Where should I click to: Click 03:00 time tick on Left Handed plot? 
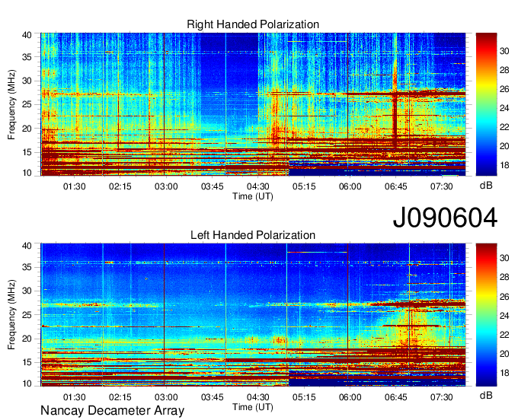point(166,397)
